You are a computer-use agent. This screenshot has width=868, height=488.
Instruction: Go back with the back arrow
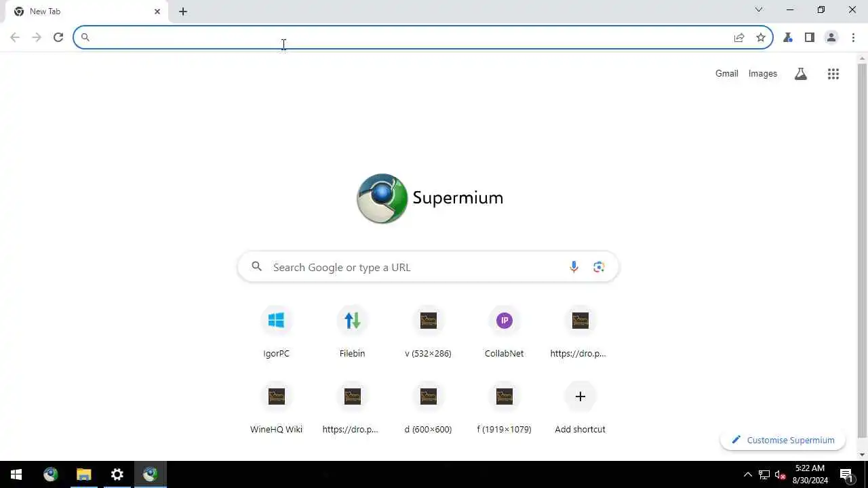(15, 37)
